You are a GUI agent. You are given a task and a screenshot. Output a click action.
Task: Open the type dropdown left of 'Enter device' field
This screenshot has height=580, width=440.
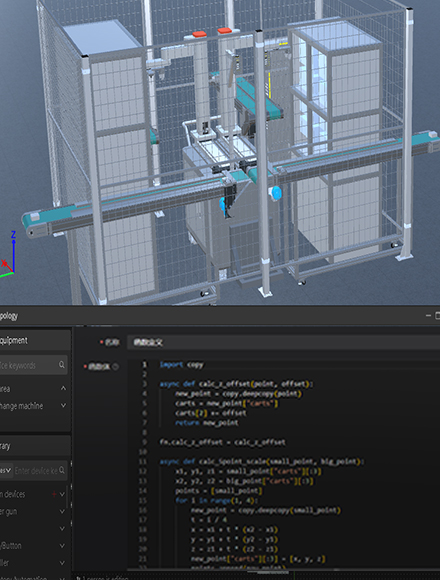click(6, 470)
